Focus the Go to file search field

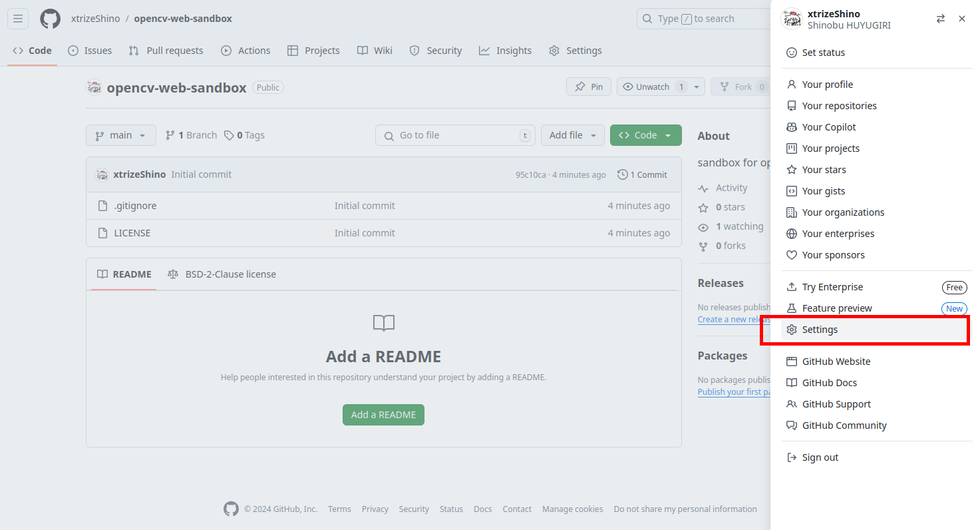tap(455, 135)
